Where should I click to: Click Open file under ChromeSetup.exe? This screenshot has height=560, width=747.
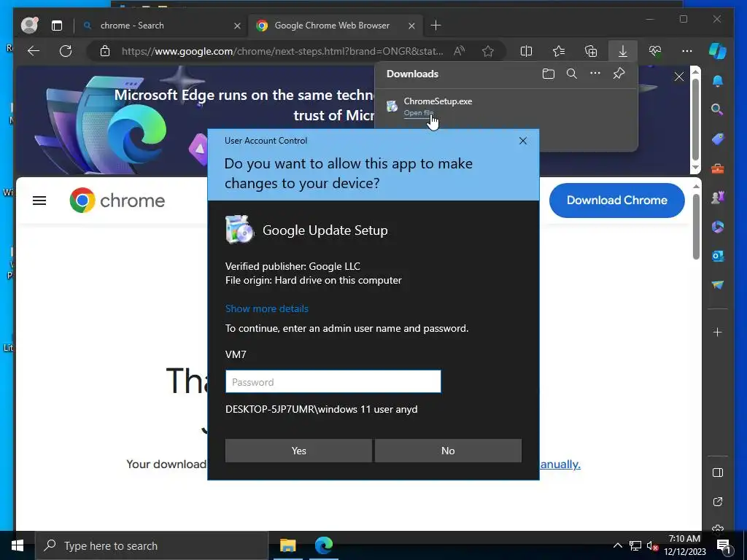(x=418, y=113)
